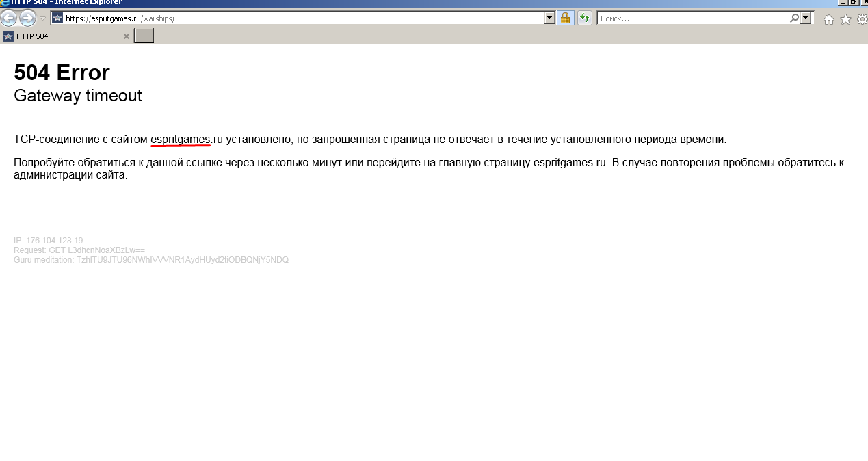Viewport: 868px width, 461px height.
Task: Click the paragraph starting with Попробуйте обратиться
Action: (x=429, y=169)
